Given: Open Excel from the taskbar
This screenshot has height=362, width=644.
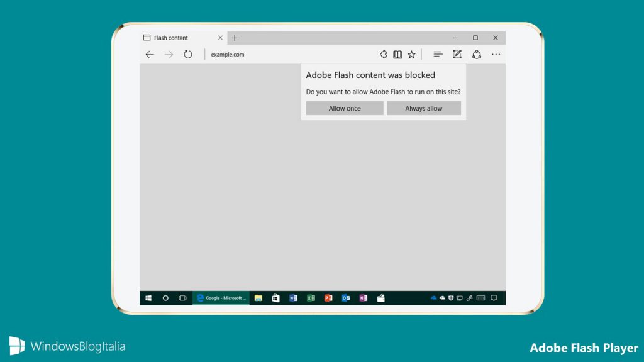Looking at the screenshot, I should pos(310,297).
